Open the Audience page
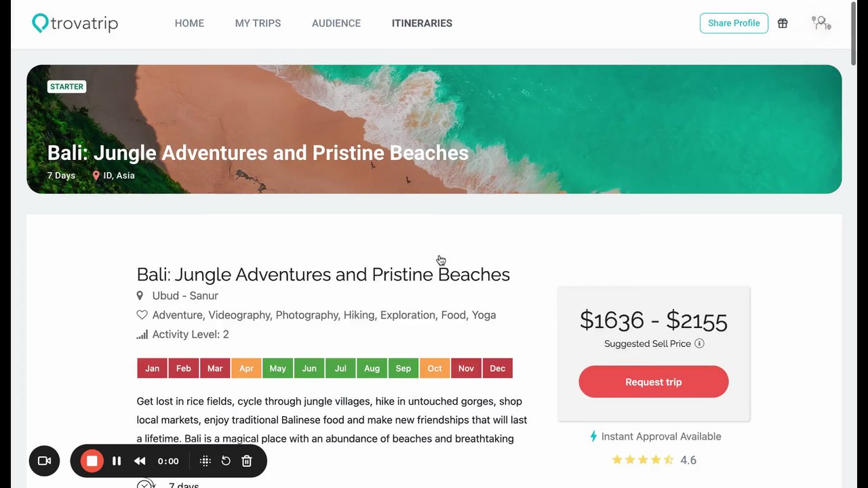 (x=336, y=23)
